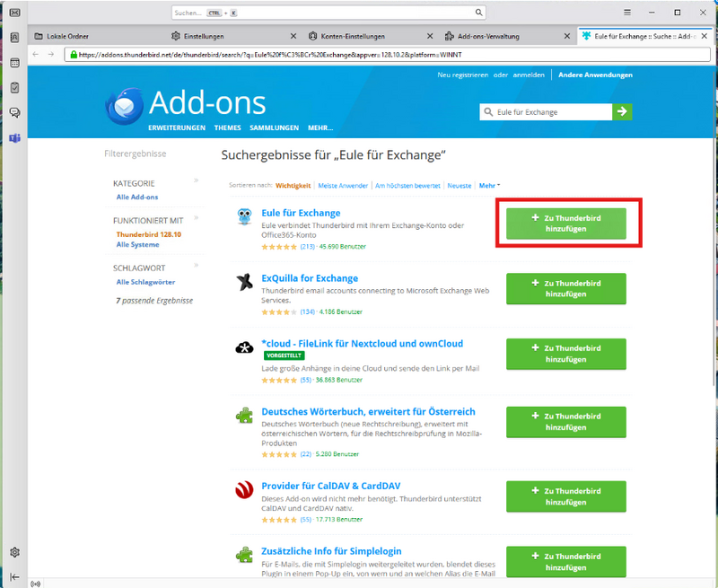Open the Address Book sidebar icon
This screenshot has width=718, height=588.
coord(14,38)
